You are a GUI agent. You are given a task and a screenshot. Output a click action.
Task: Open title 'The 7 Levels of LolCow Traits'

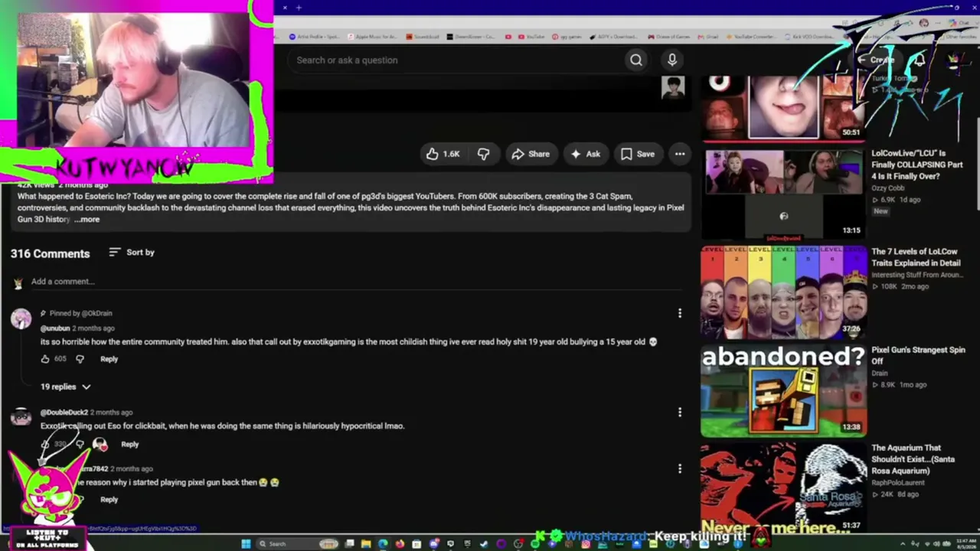[x=915, y=257]
